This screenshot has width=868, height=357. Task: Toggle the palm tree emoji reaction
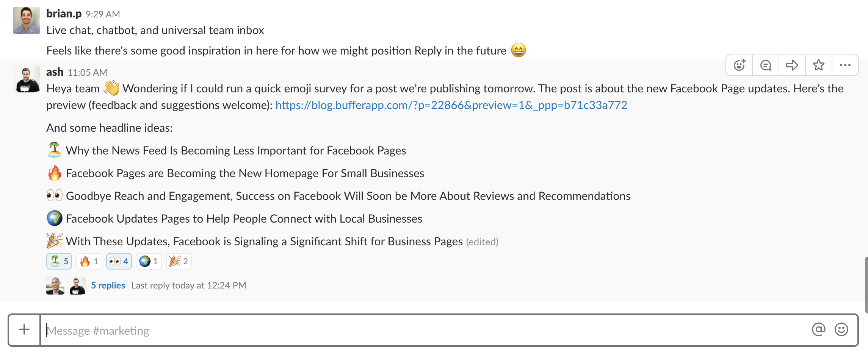click(x=59, y=261)
